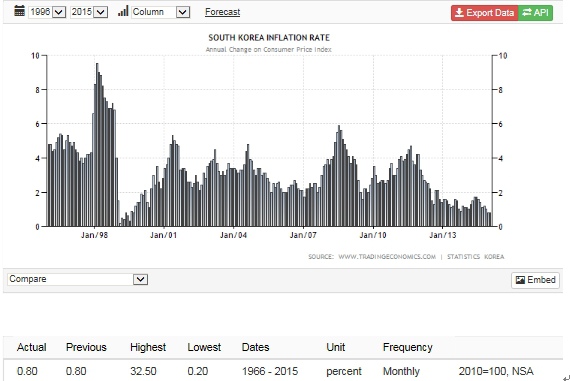Click the Export Data button
The height and width of the screenshot is (381, 570).
tap(485, 13)
